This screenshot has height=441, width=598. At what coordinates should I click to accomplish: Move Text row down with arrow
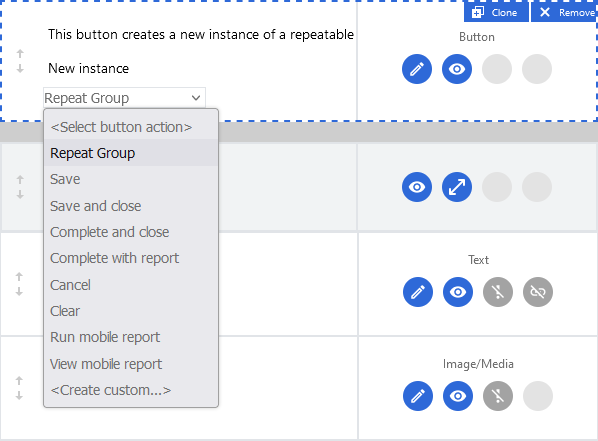point(19,291)
